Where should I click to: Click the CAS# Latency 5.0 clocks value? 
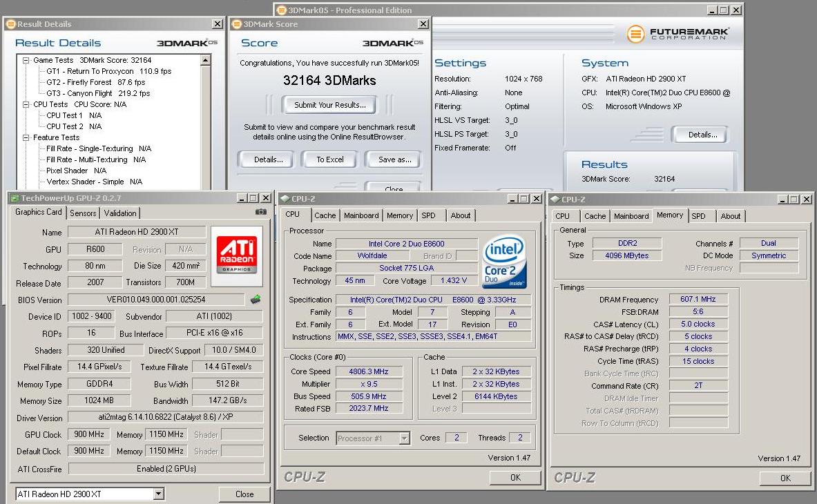(x=698, y=324)
